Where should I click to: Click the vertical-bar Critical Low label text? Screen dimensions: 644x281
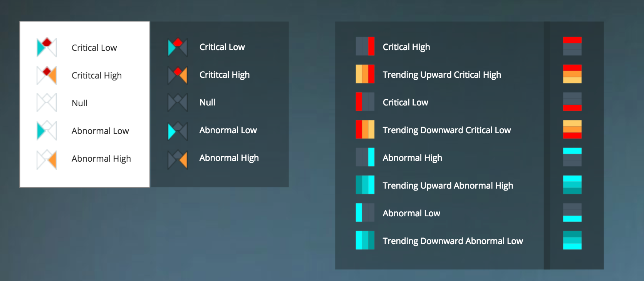pyautogui.click(x=405, y=102)
